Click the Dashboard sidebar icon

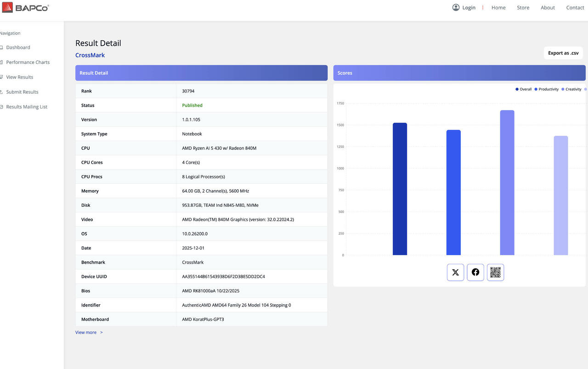tap(2, 47)
